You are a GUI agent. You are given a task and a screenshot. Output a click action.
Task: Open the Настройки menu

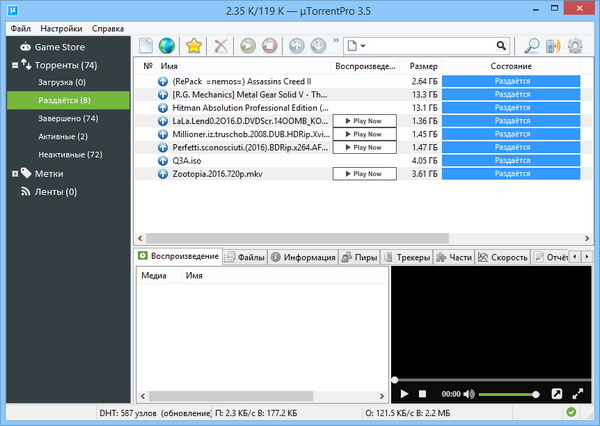coord(61,29)
